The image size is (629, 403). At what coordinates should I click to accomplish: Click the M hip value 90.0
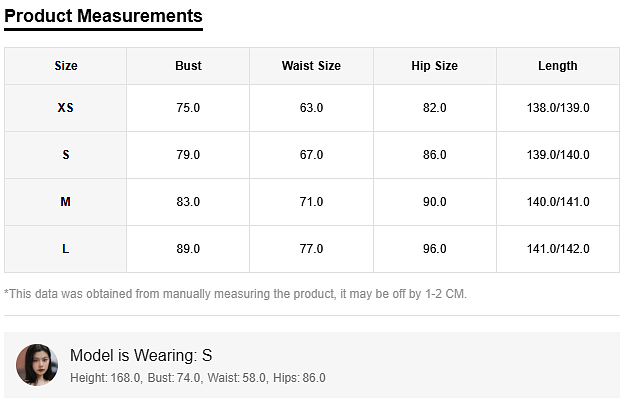coord(434,202)
